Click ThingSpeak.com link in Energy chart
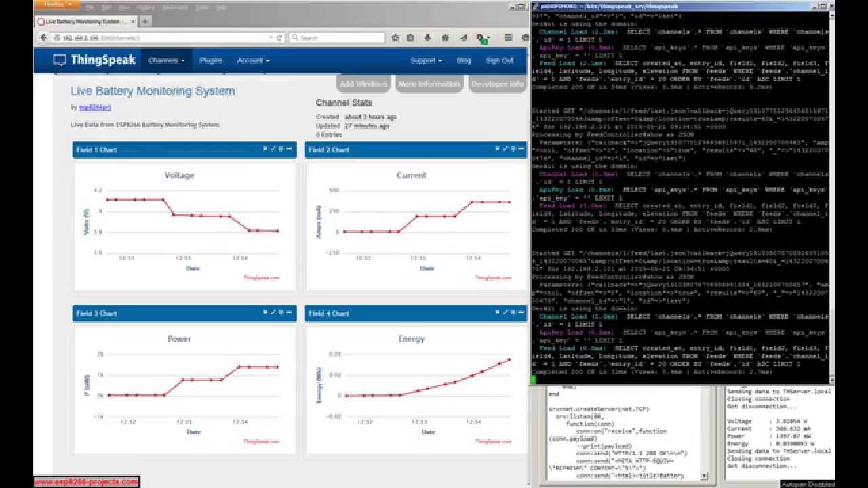 (494, 441)
